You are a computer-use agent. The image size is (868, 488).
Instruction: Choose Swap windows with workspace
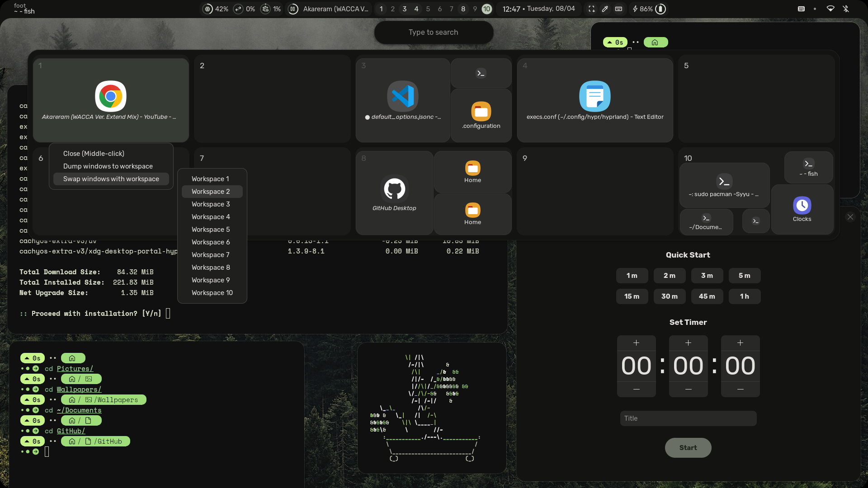[x=111, y=179]
